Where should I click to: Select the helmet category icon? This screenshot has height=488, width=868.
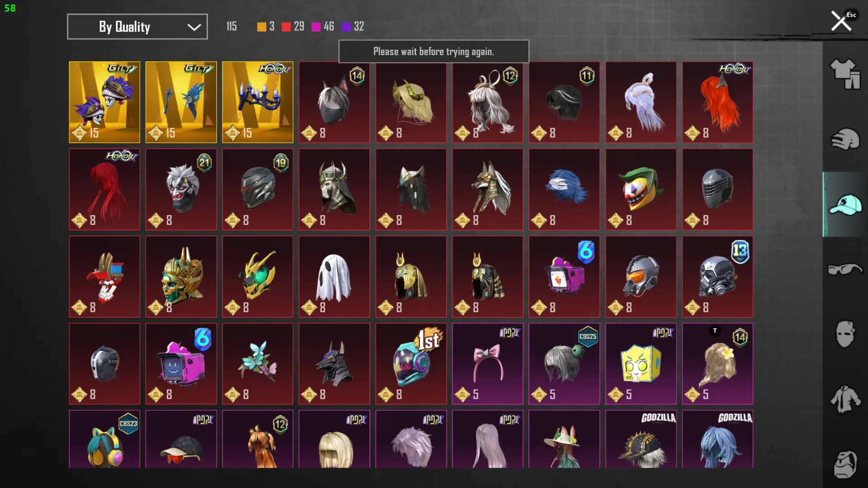point(845,139)
